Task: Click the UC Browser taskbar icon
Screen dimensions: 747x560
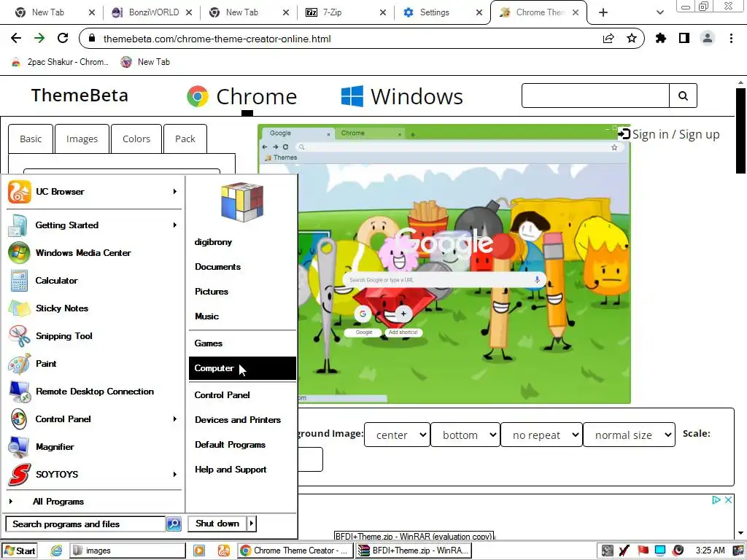Action: point(223,551)
